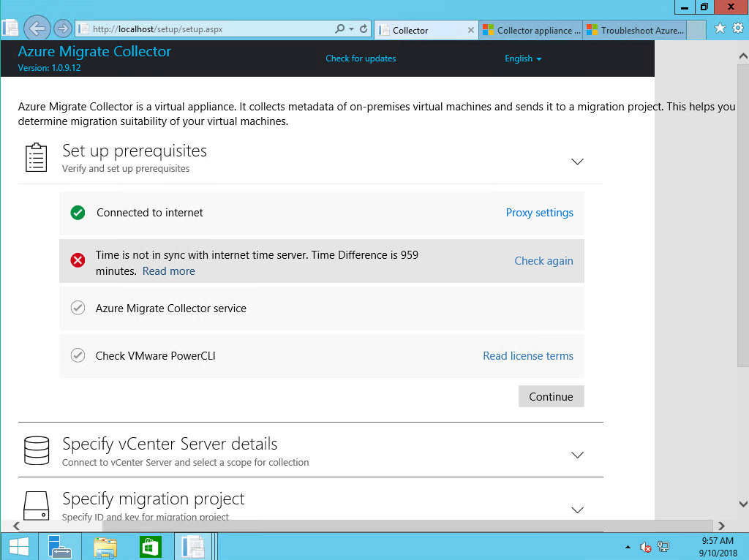Click Check for updates link
The width and height of the screenshot is (749, 560).
click(x=361, y=58)
